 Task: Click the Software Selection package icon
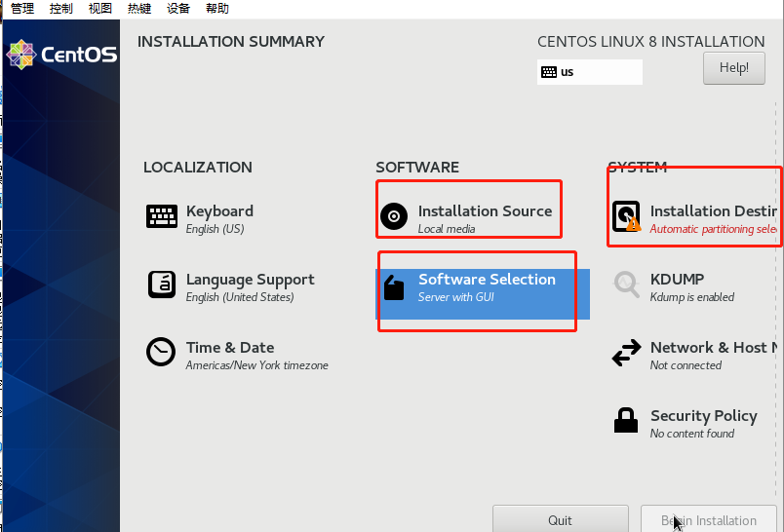(x=394, y=288)
